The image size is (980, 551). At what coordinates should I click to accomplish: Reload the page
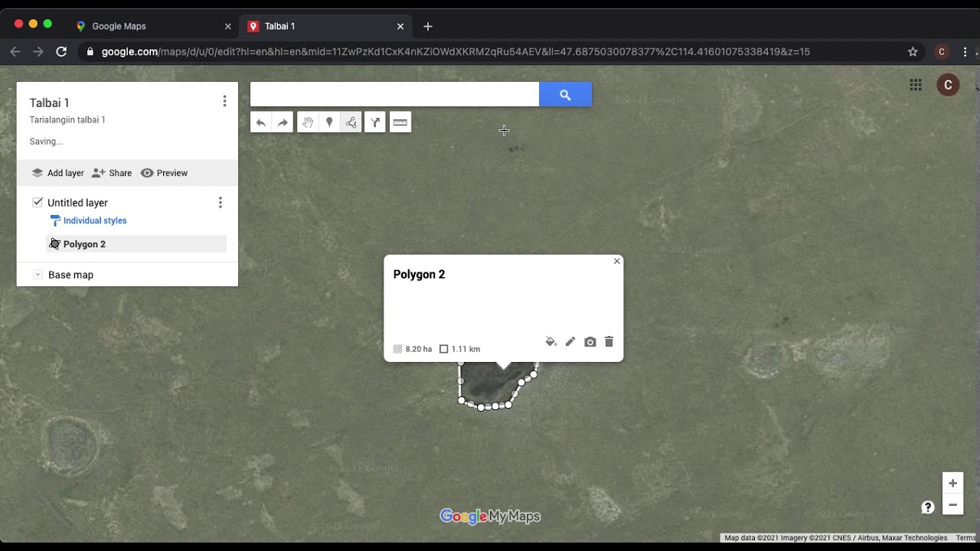[61, 52]
